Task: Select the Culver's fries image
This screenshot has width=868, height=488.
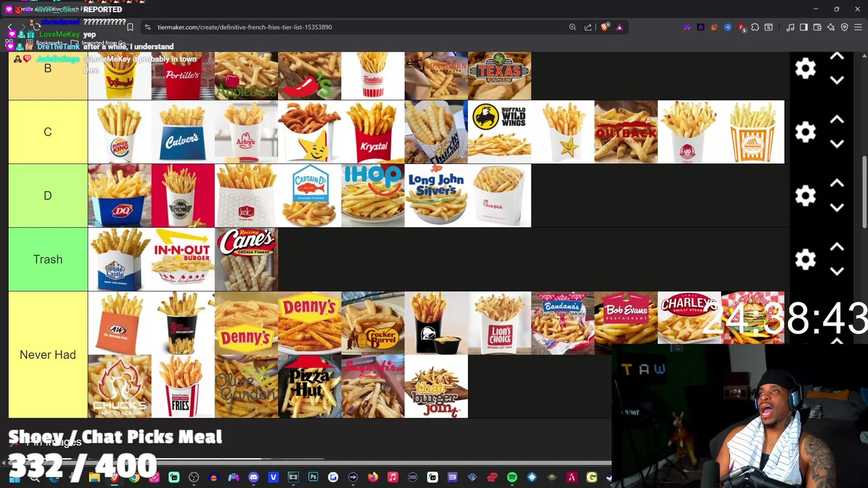Action: (x=183, y=132)
